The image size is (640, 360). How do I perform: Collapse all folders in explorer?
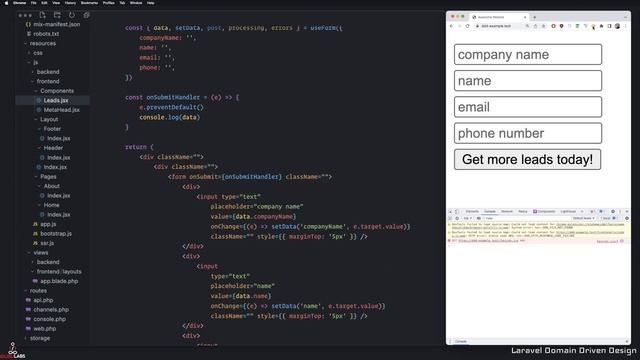(87, 15)
